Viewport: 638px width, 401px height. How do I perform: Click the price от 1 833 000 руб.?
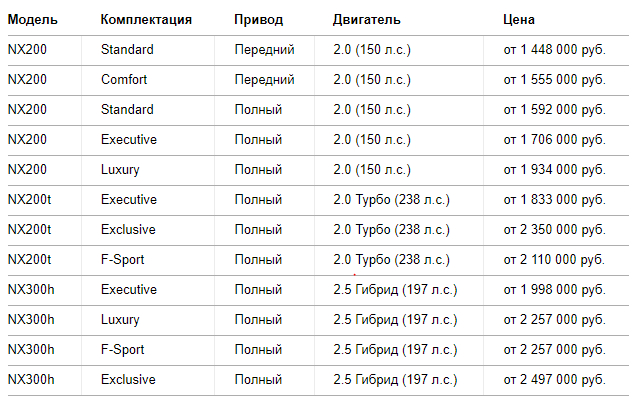click(557, 200)
